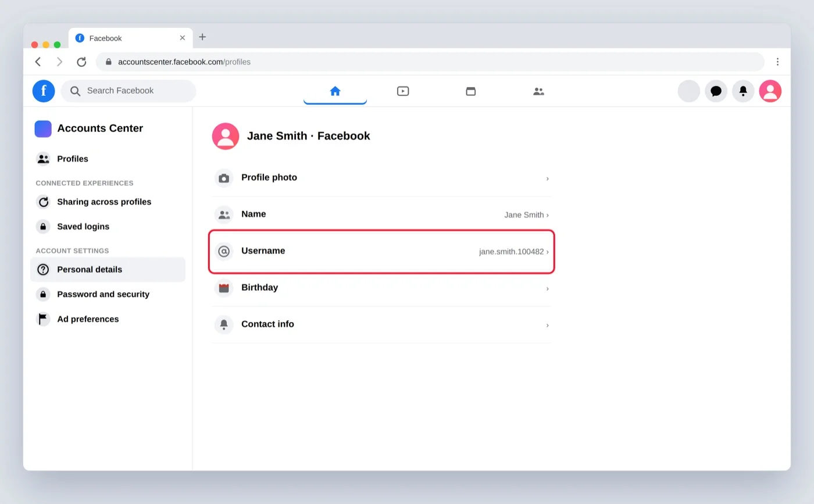Click the Profile photo camera icon

[x=224, y=178]
